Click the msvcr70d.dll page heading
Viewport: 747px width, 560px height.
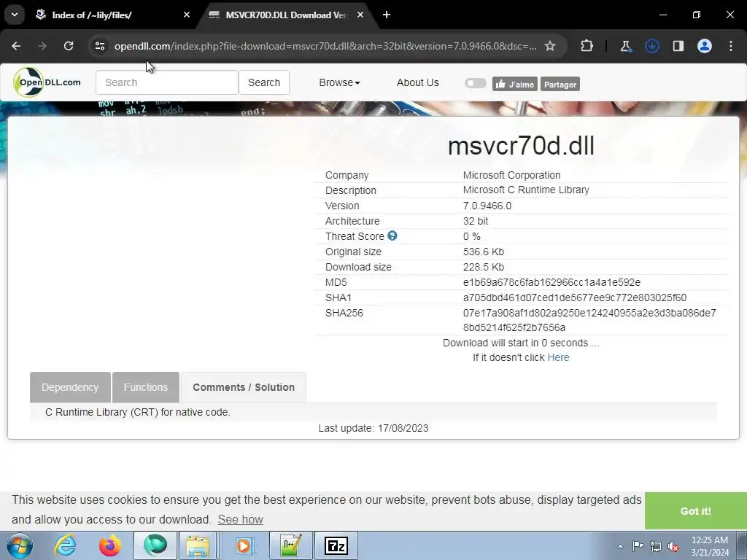pyautogui.click(x=521, y=146)
